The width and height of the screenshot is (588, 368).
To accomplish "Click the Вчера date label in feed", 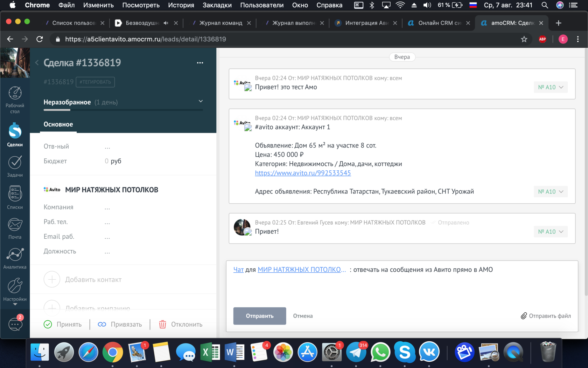I will point(402,57).
